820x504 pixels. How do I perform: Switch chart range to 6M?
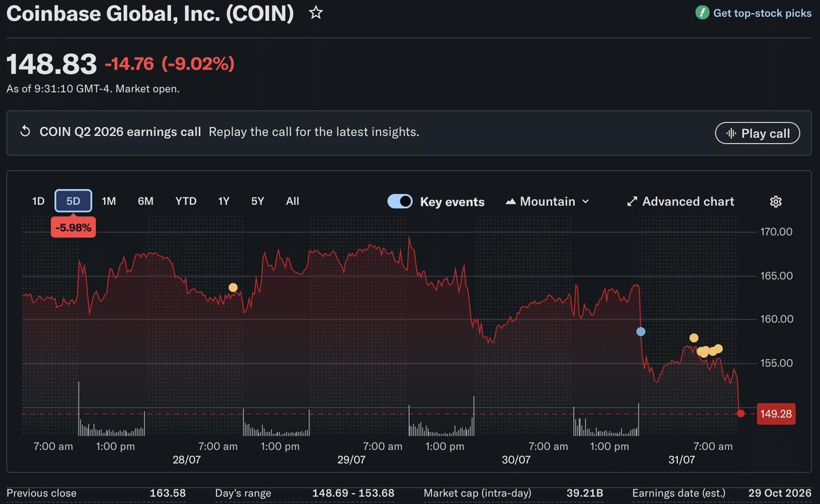click(x=146, y=201)
